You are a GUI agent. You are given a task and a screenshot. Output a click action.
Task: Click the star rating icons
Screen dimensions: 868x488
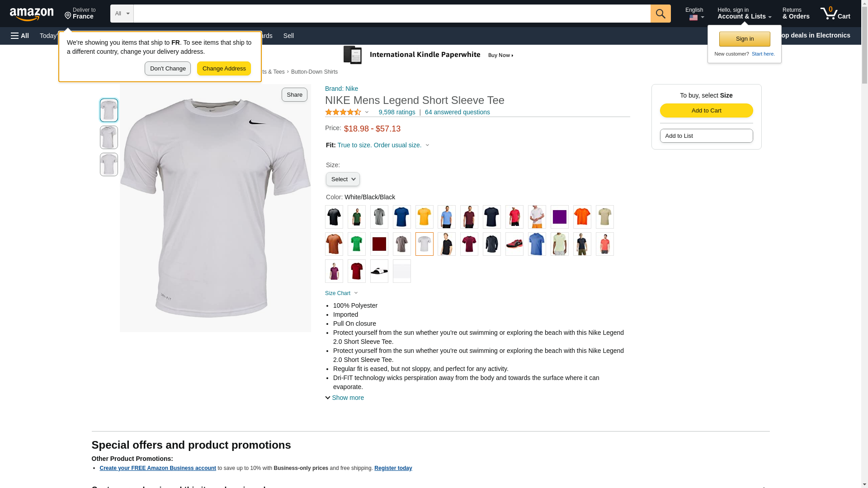pos(343,112)
